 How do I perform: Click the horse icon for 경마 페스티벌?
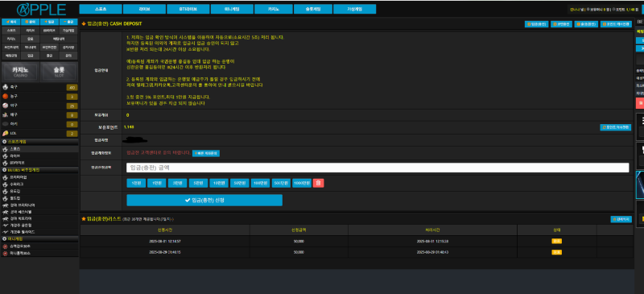5,212
